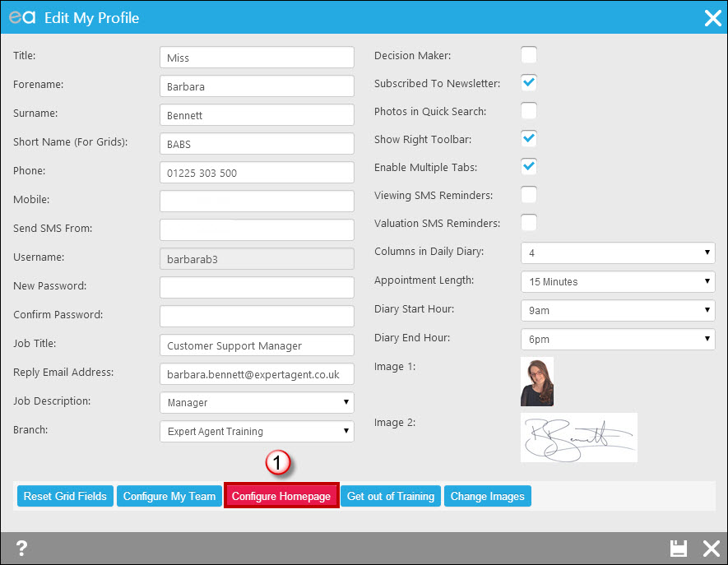Click Get out of Training button
The image size is (728, 565).
click(x=391, y=496)
